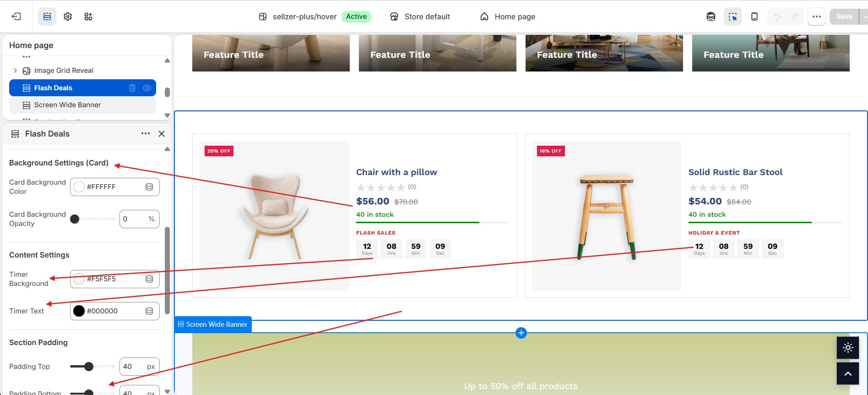Open the three-dot more actions menu in top bar

(x=817, y=16)
